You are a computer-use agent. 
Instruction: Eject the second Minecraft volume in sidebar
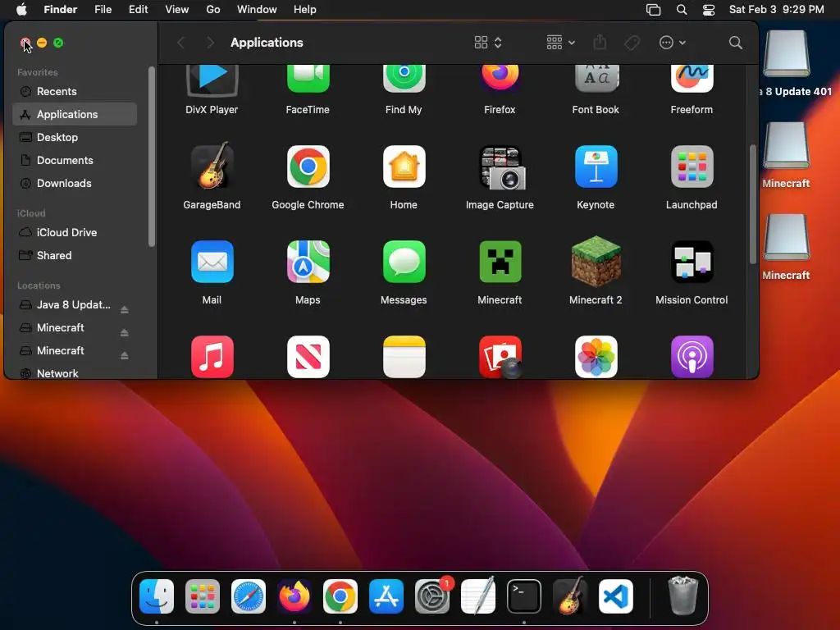coord(125,356)
